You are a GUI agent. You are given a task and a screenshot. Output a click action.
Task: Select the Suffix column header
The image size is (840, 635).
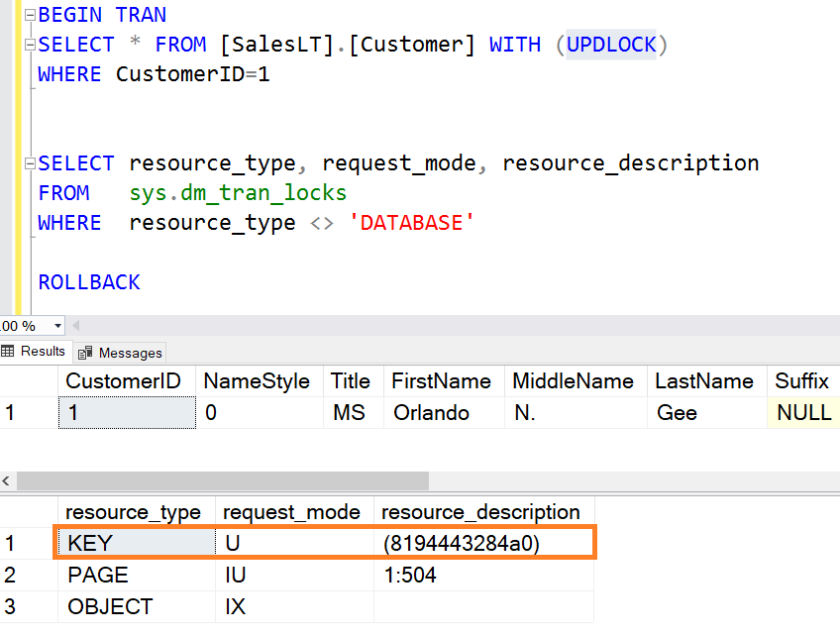803,381
